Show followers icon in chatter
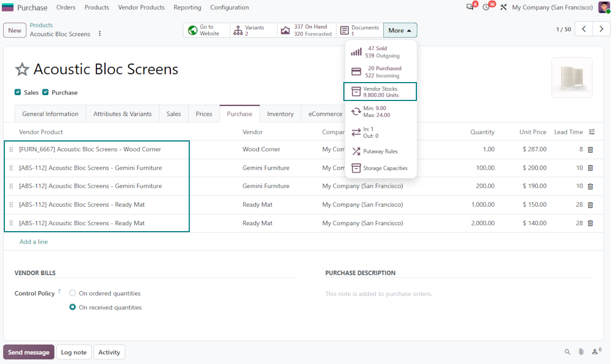The width and height of the screenshot is (611, 364). pos(596,352)
